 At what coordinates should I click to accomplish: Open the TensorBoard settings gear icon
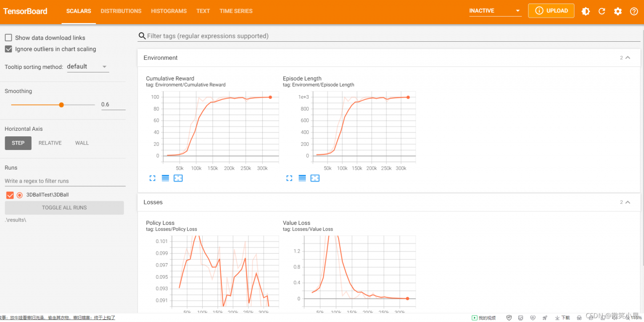pos(618,11)
